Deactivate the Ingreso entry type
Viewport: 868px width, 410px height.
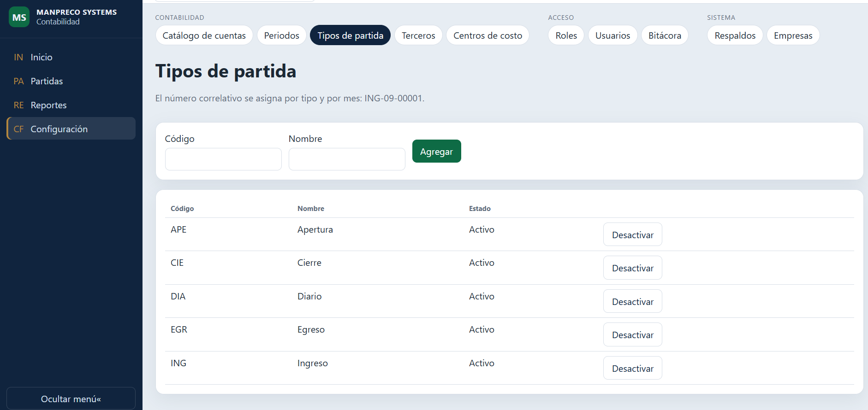tap(632, 368)
